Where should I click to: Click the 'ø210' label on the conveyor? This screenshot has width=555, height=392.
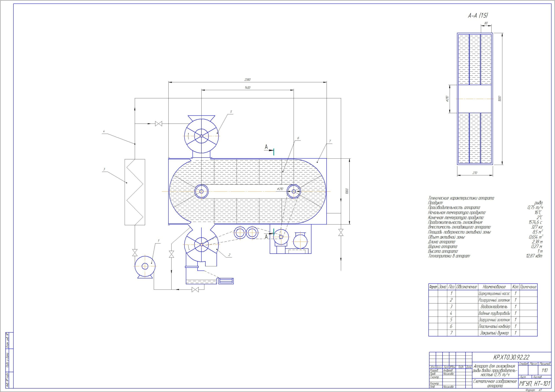click(280, 189)
